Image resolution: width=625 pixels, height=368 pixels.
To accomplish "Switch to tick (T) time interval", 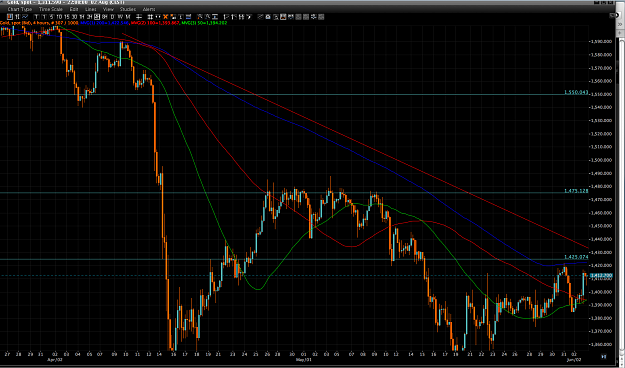I will tap(36, 16).
